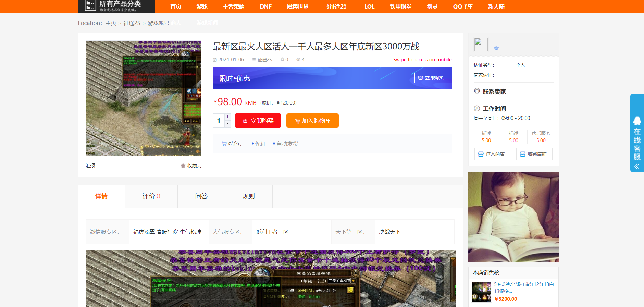Click the clock icon next to 工作时间

point(477,108)
